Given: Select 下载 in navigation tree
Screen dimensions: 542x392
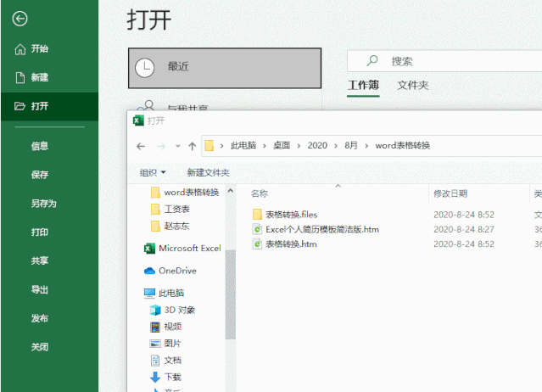Looking at the screenshot, I should coord(165,377).
